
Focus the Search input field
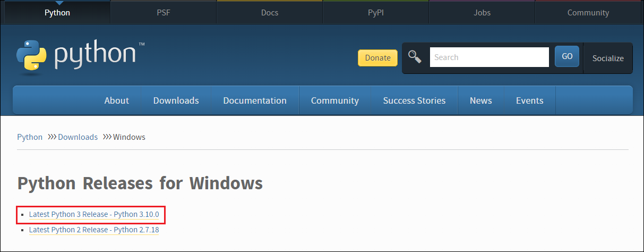[x=489, y=57]
